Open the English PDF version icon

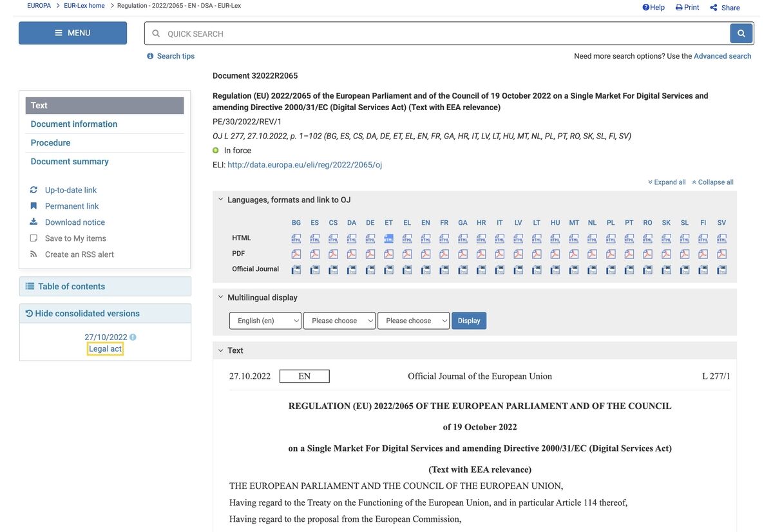click(426, 254)
